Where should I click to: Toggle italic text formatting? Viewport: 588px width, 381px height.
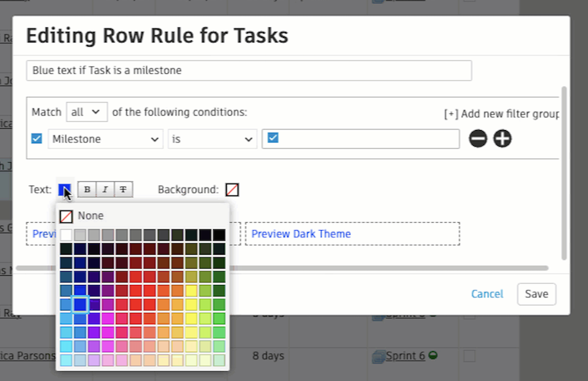[105, 190]
